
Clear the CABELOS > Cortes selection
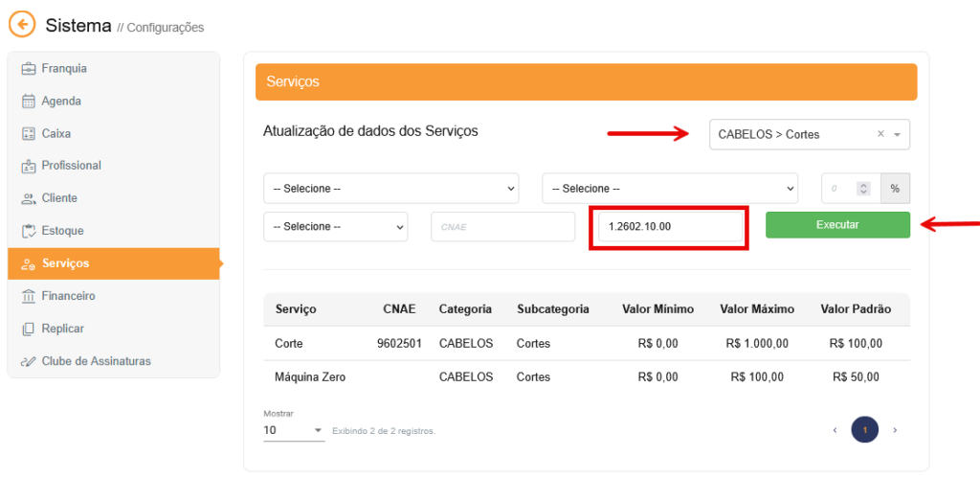point(880,134)
